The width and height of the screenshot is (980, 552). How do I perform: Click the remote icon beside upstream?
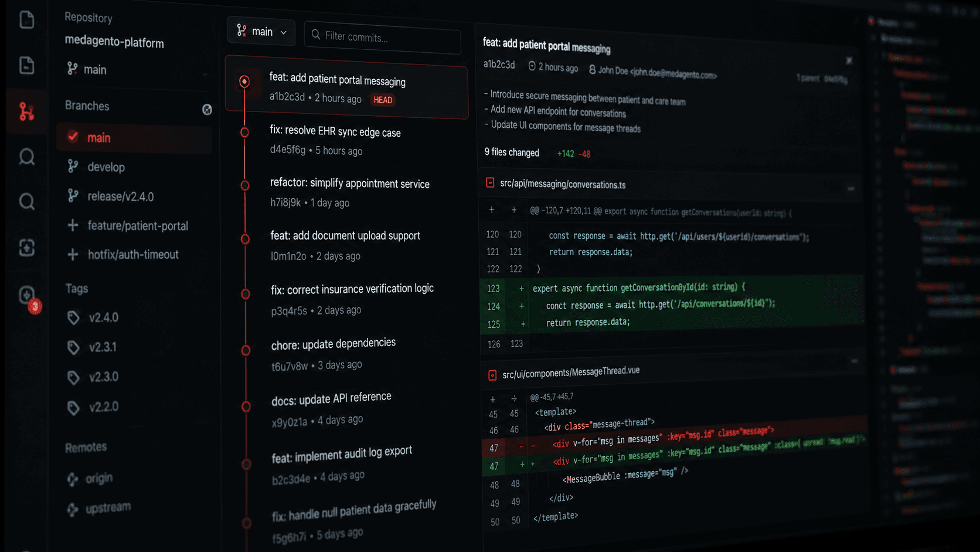[x=73, y=509]
